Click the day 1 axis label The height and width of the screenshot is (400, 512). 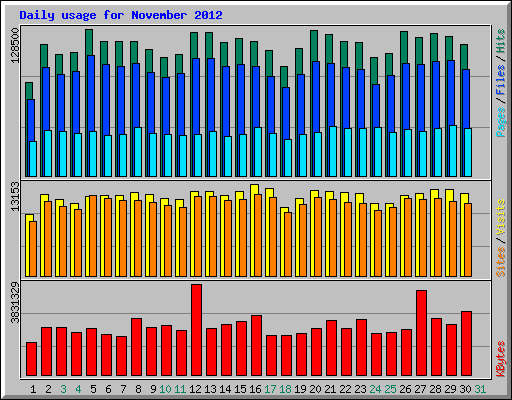coord(33,389)
